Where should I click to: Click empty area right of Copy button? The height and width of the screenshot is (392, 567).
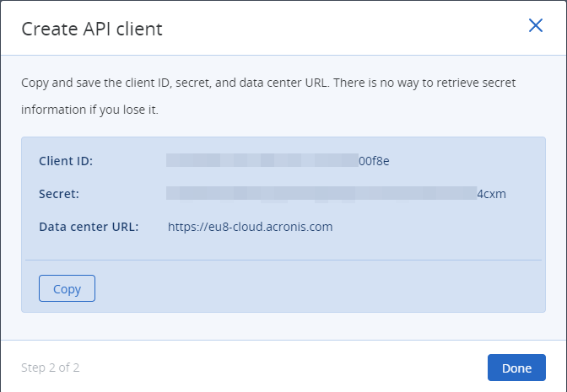coord(321,288)
